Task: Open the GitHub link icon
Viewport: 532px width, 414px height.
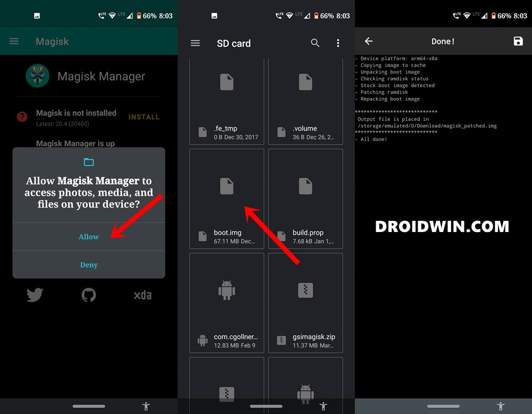Action: click(89, 295)
